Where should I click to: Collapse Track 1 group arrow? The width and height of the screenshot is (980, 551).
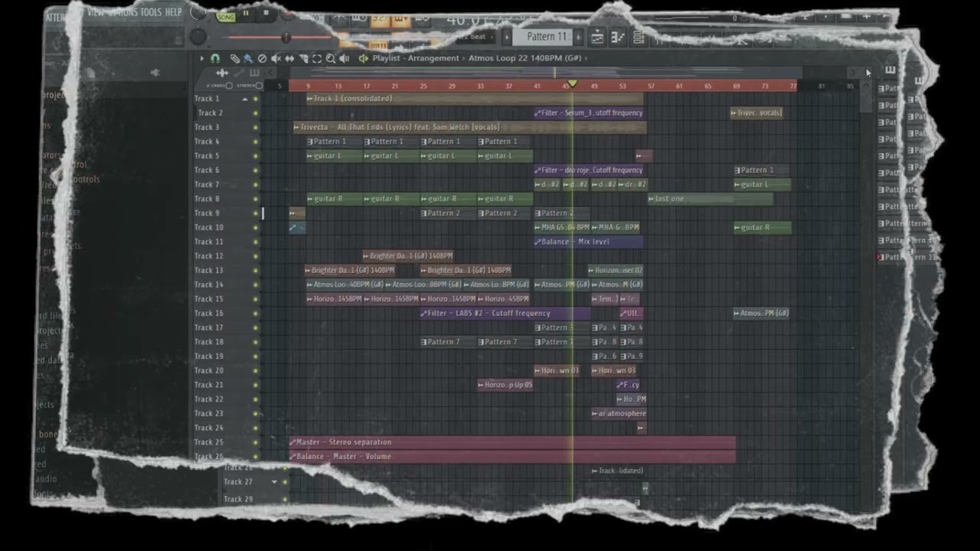245,99
